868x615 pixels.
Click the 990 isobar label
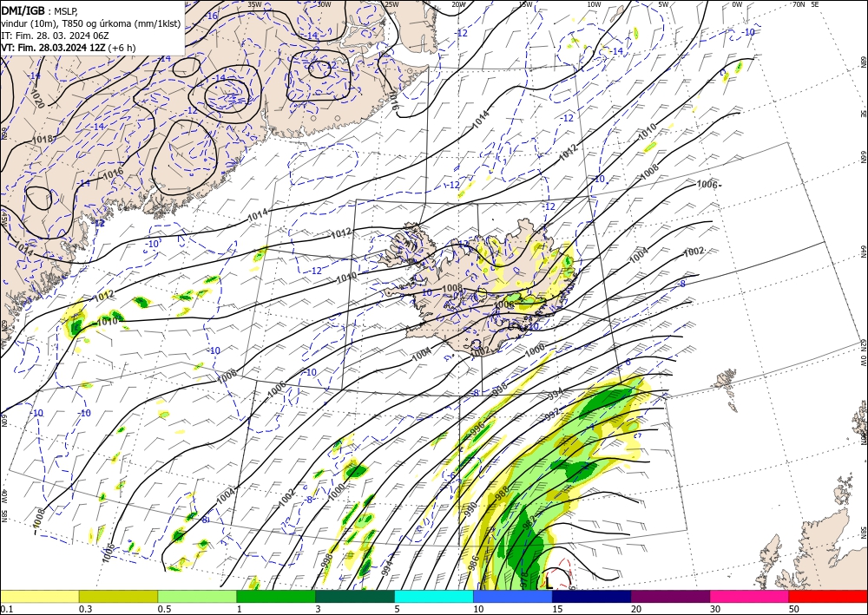coord(470,509)
